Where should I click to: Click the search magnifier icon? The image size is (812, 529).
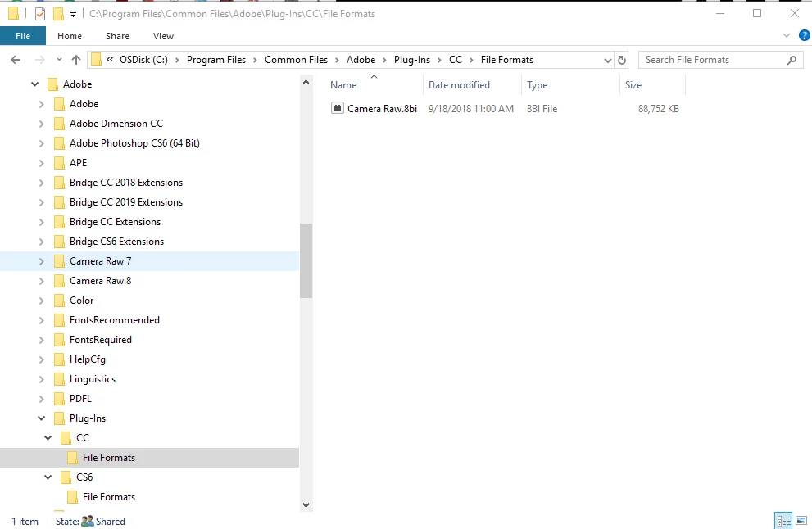[x=792, y=60]
